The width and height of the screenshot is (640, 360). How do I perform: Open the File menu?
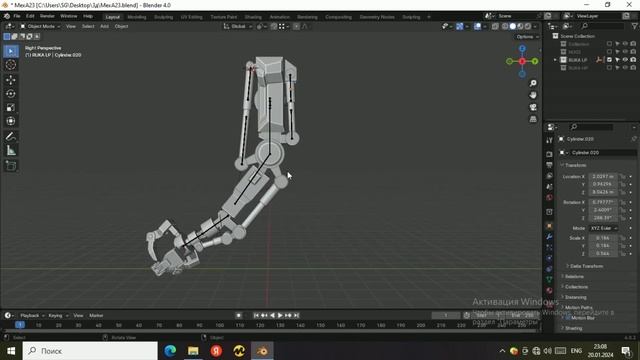coord(17,16)
